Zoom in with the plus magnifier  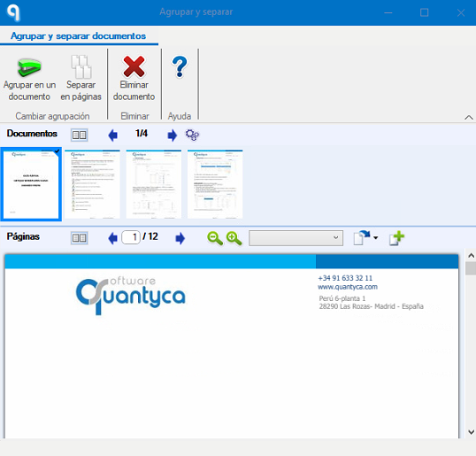tap(234, 238)
